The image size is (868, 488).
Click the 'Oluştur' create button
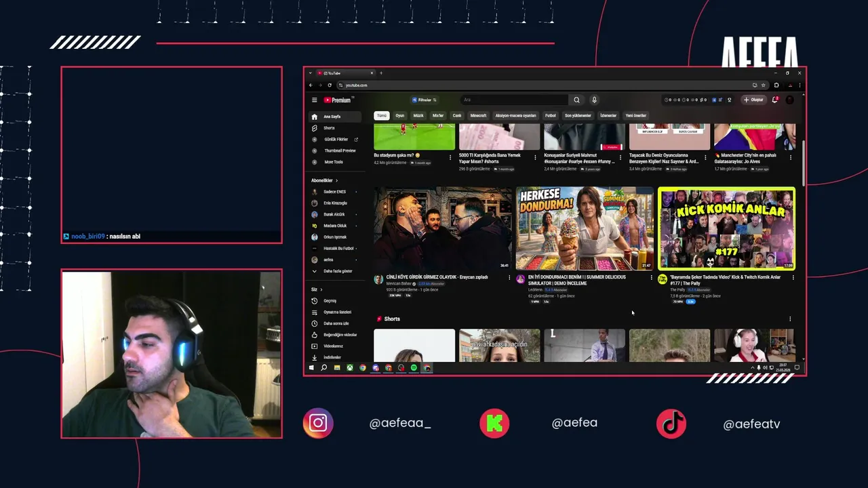tap(753, 100)
